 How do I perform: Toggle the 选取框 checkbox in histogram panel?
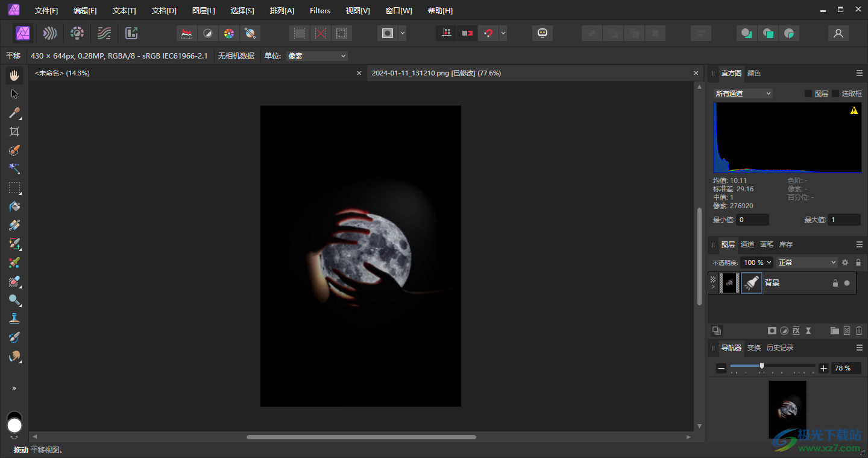click(835, 94)
